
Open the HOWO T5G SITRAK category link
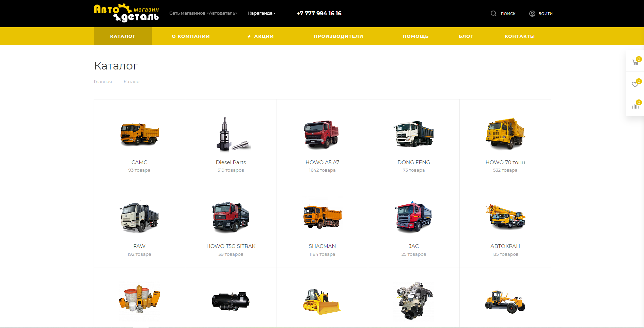tap(231, 246)
